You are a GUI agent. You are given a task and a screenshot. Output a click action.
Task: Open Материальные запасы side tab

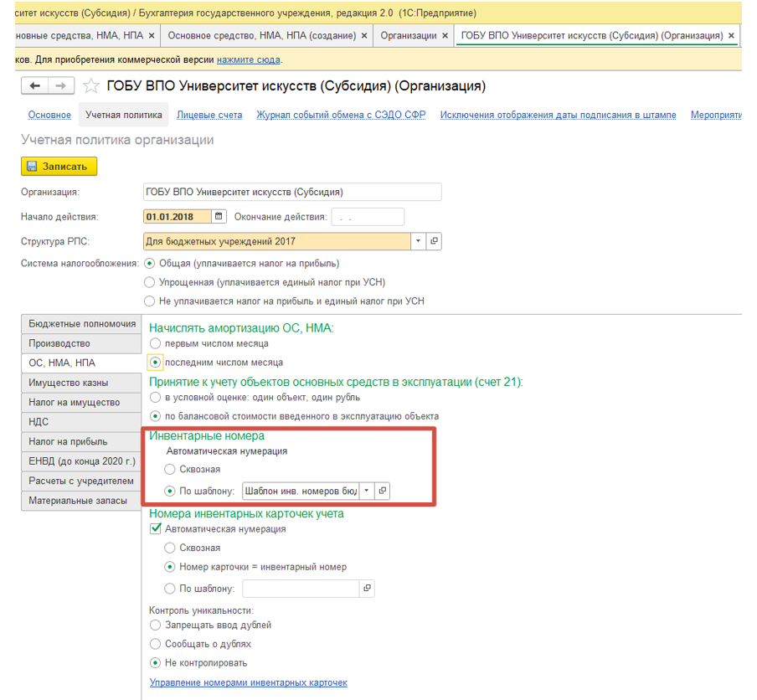(81, 501)
